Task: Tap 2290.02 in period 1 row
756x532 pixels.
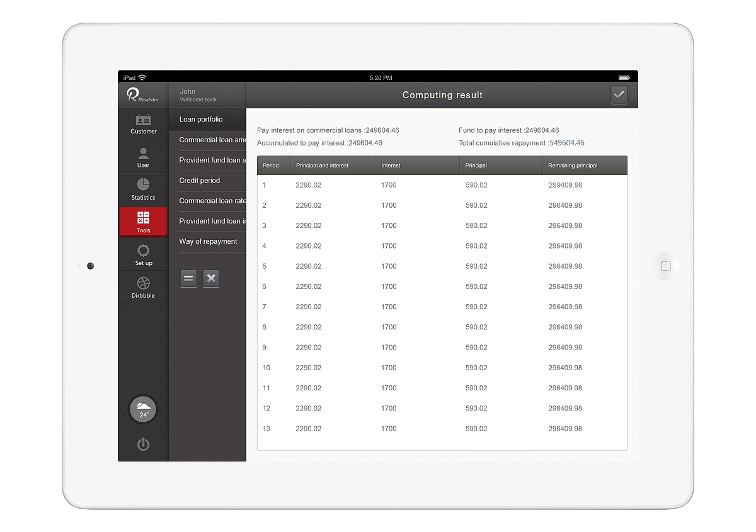Action: click(x=309, y=185)
